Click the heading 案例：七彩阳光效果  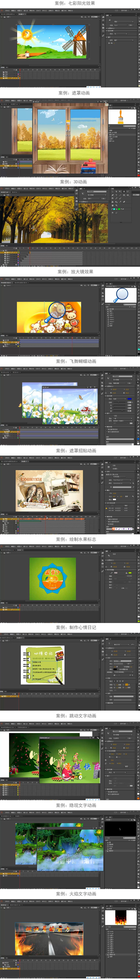(x=75, y=3)
